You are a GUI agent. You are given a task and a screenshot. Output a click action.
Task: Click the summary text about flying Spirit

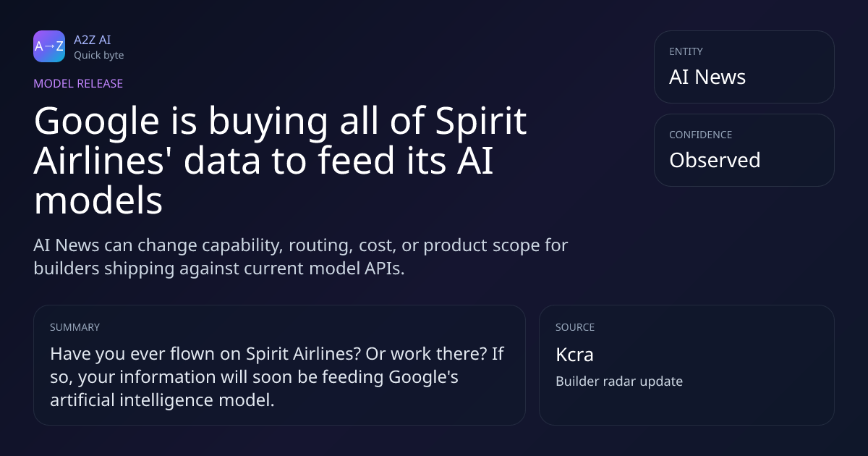(x=277, y=377)
